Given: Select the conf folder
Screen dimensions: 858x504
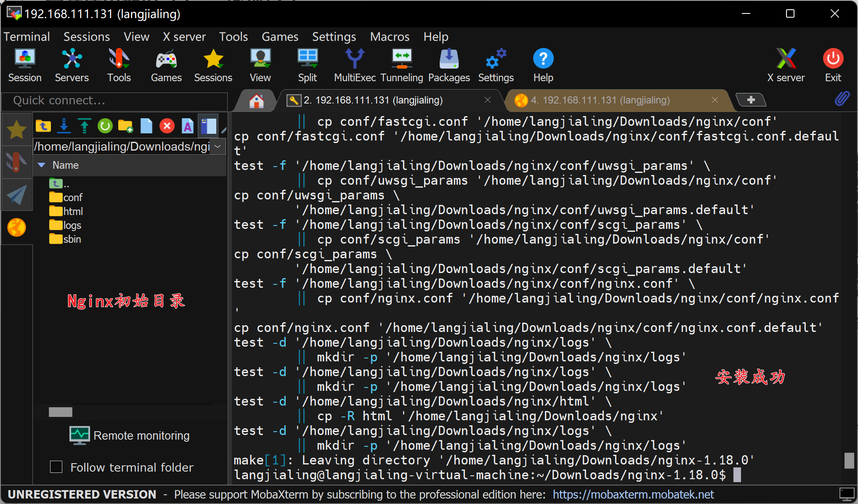Looking at the screenshot, I should [x=66, y=197].
